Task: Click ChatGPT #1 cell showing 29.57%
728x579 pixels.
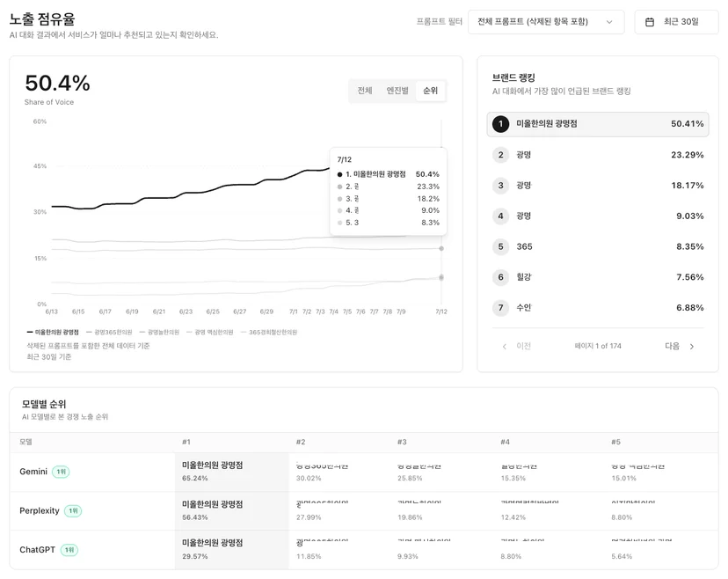Action: [232, 550]
